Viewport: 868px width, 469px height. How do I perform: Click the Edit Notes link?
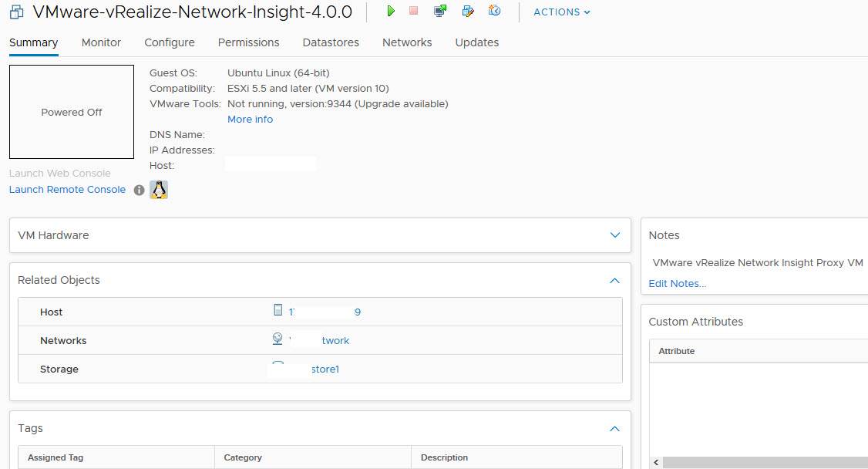click(x=677, y=284)
